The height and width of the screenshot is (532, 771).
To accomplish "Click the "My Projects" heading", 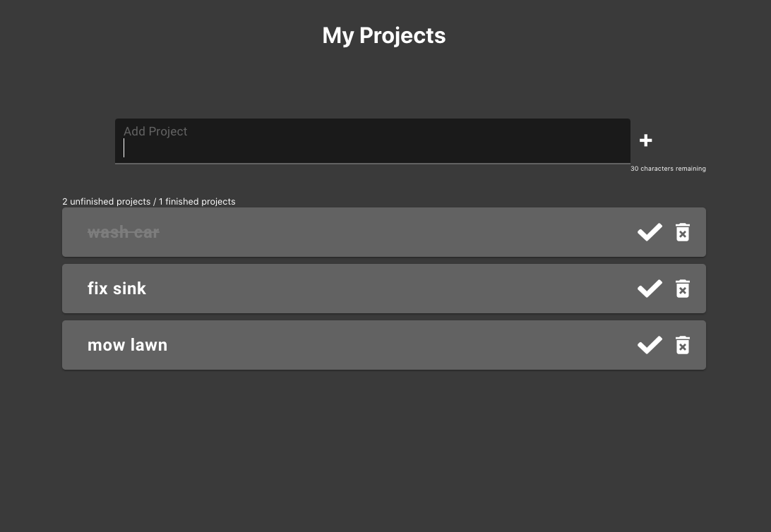I will pyautogui.click(x=384, y=35).
